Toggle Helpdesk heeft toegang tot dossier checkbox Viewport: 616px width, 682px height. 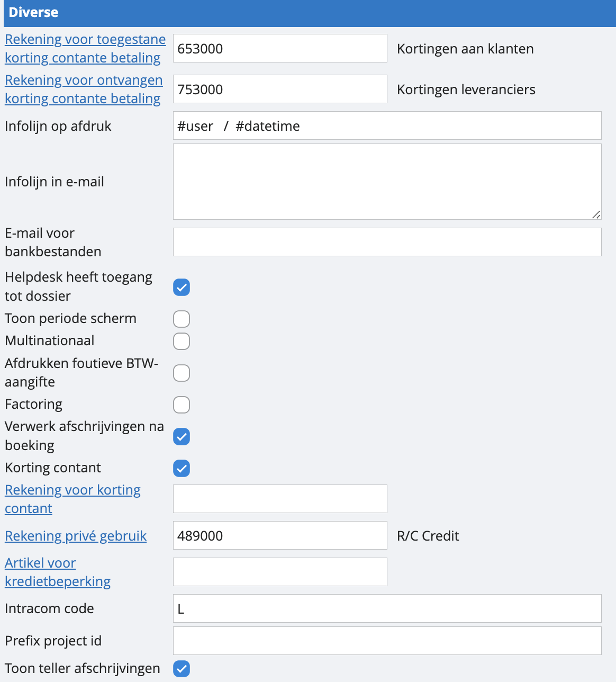click(182, 288)
